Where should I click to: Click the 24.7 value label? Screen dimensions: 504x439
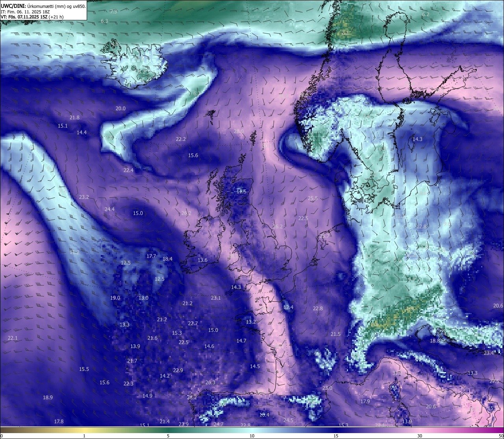point(219,424)
